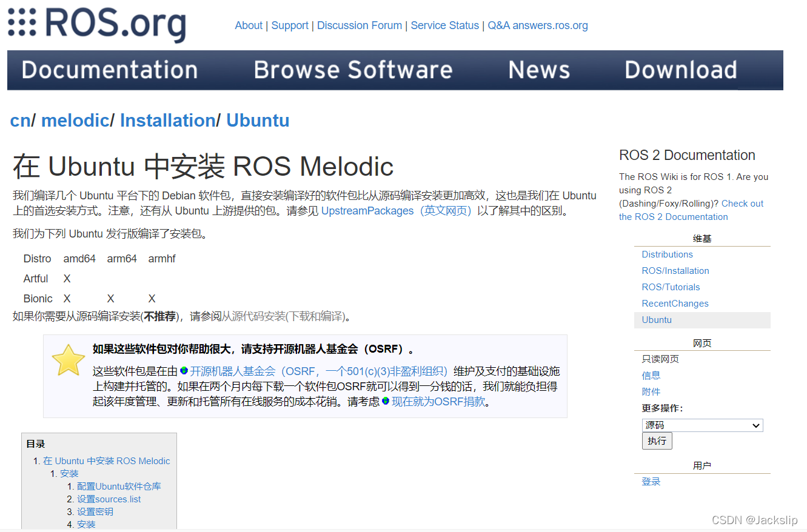Open Check out the ROS 2 Documentation link

691,210
